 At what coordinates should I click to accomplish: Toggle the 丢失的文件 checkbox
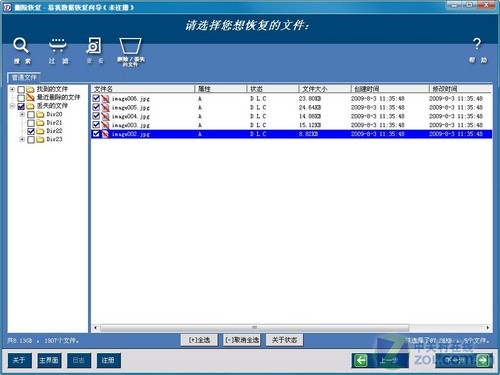tap(21, 106)
